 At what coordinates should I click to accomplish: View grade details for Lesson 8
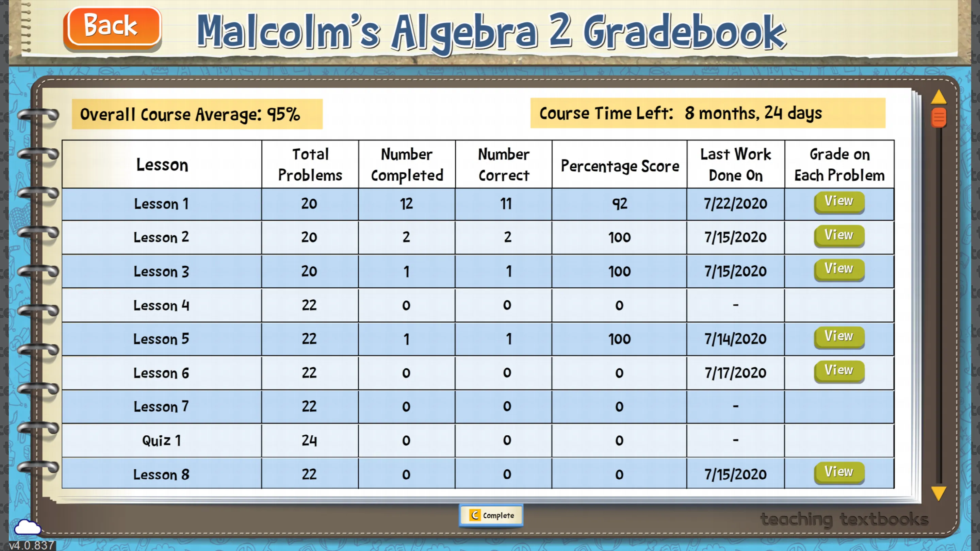tap(839, 472)
